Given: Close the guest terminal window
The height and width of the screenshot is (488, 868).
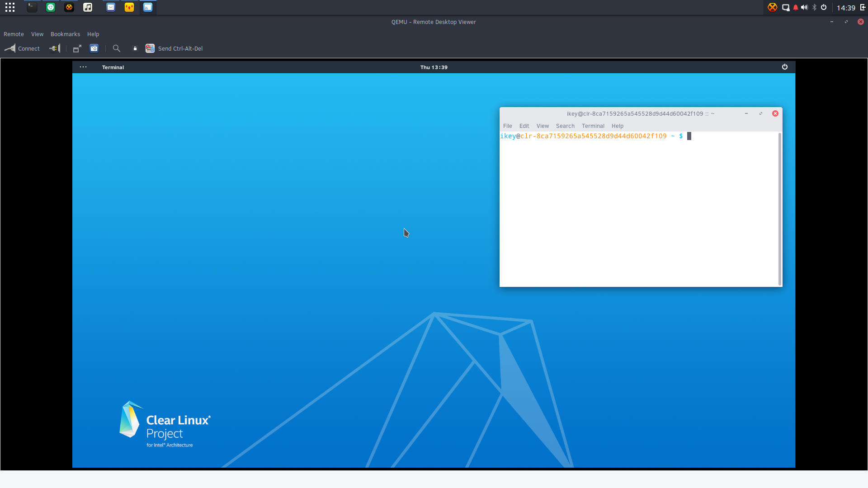Looking at the screenshot, I should (x=775, y=113).
